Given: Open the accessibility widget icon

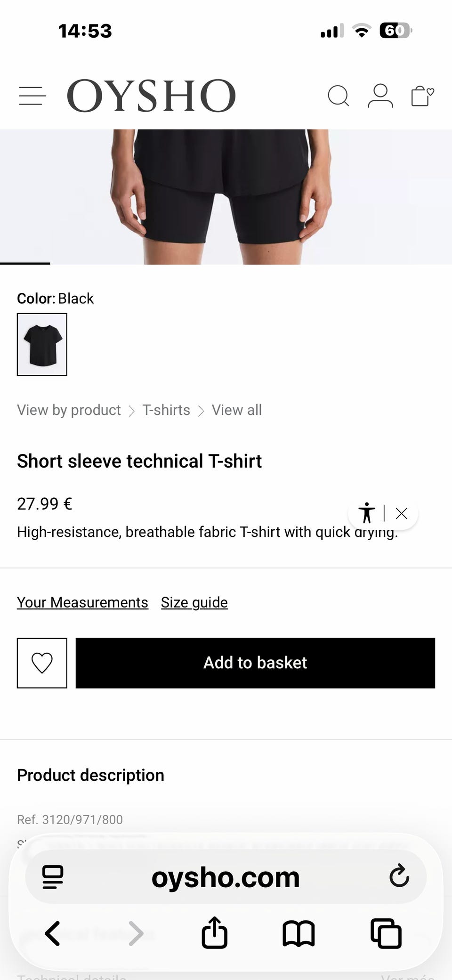Looking at the screenshot, I should pyautogui.click(x=366, y=513).
